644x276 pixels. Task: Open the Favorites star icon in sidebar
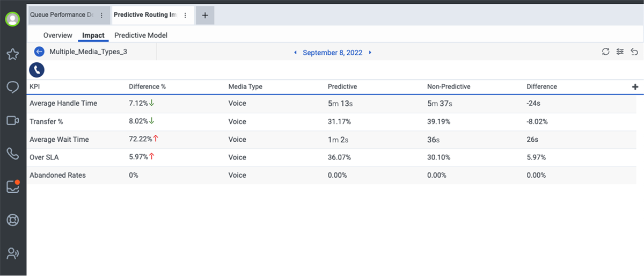[x=12, y=54]
